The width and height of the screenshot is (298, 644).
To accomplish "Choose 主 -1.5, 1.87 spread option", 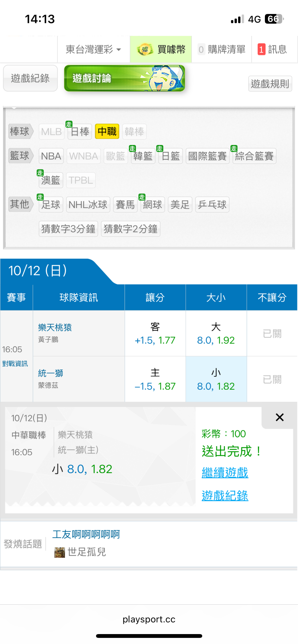I will (x=155, y=379).
